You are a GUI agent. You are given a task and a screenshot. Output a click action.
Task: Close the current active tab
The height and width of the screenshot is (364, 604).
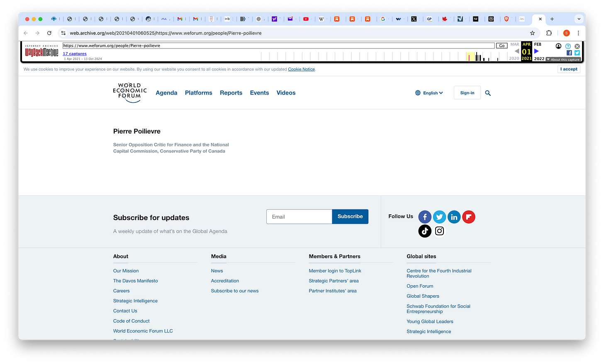pyautogui.click(x=540, y=19)
